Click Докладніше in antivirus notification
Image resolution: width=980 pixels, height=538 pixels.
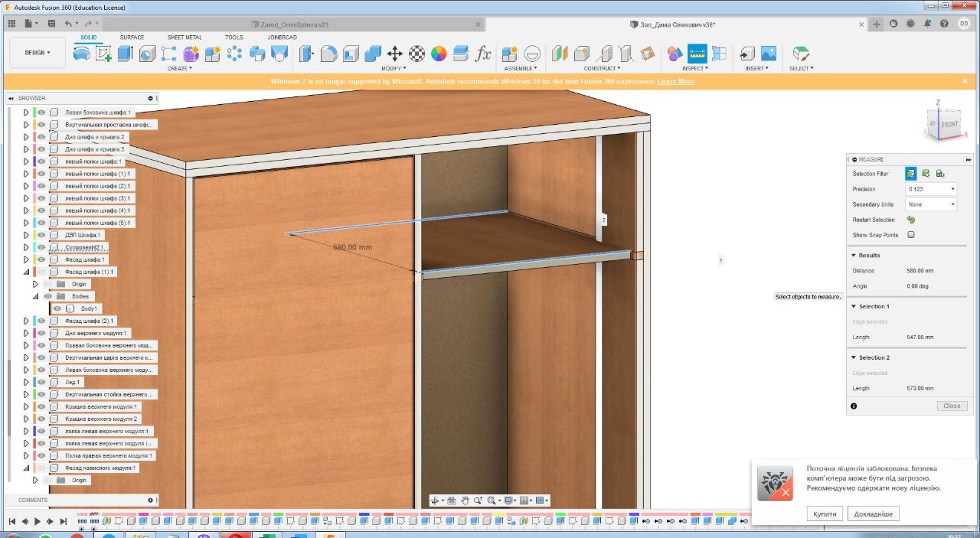874,514
